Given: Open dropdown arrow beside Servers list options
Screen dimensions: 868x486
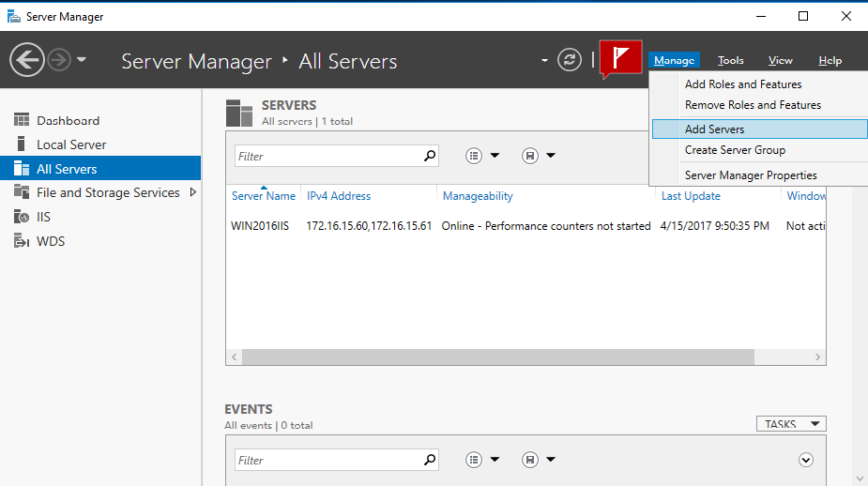Looking at the screenshot, I should (x=495, y=156).
